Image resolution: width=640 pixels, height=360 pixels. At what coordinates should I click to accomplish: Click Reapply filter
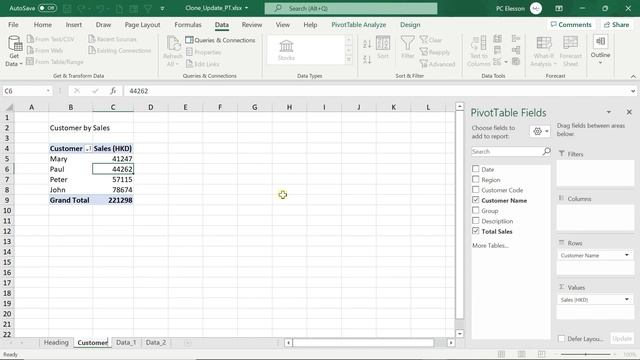click(x=435, y=52)
